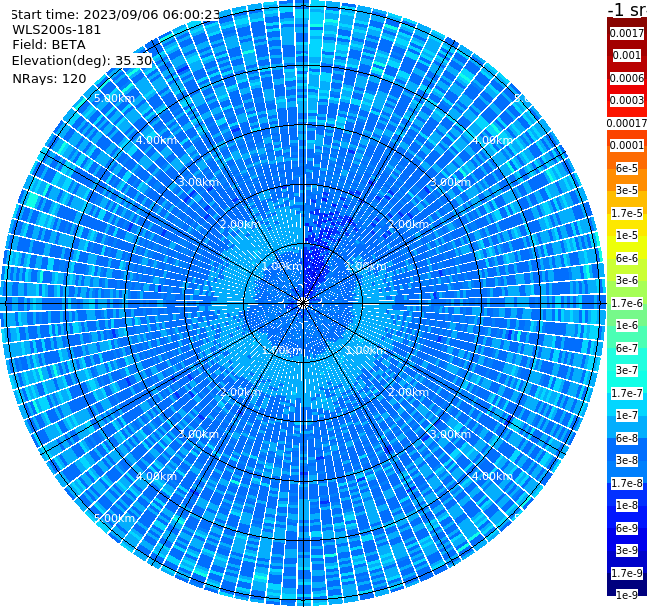Viewport: 647px width, 607px height.
Task: Click the 6e-8 colorbar value
Action: pyautogui.click(x=627, y=438)
